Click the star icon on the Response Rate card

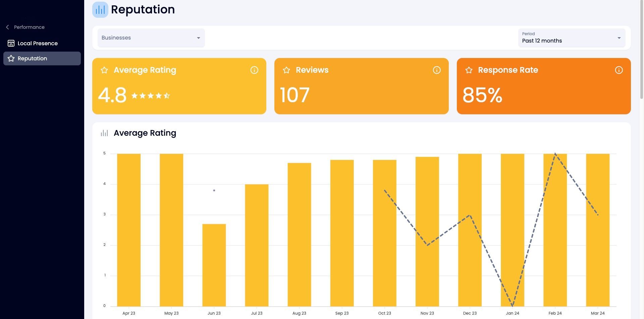pos(469,70)
